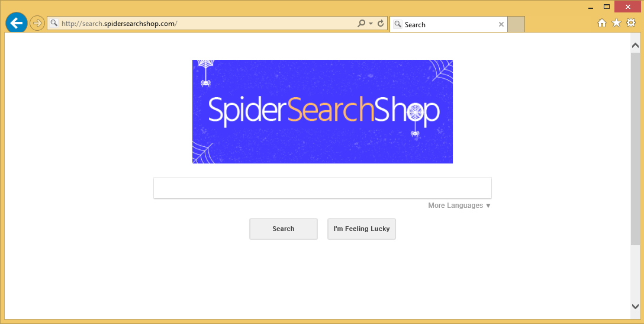Click the Search button
Image resolution: width=644 pixels, height=324 pixels.
click(284, 229)
